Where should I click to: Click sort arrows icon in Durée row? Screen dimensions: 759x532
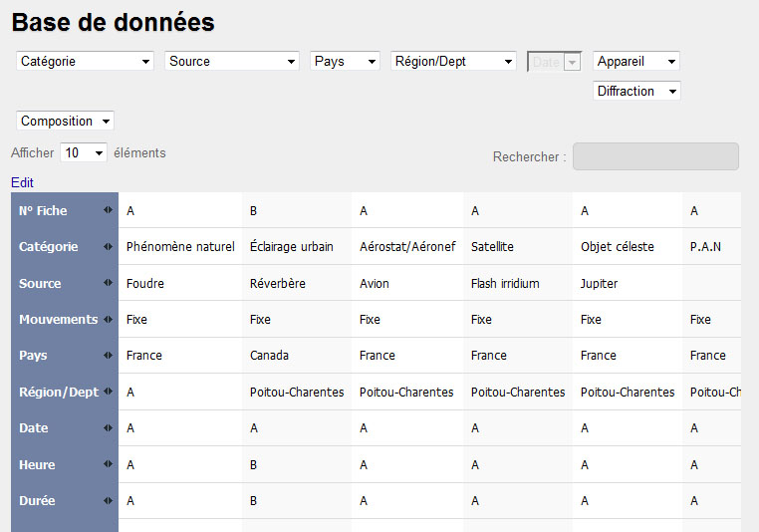pos(108,501)
